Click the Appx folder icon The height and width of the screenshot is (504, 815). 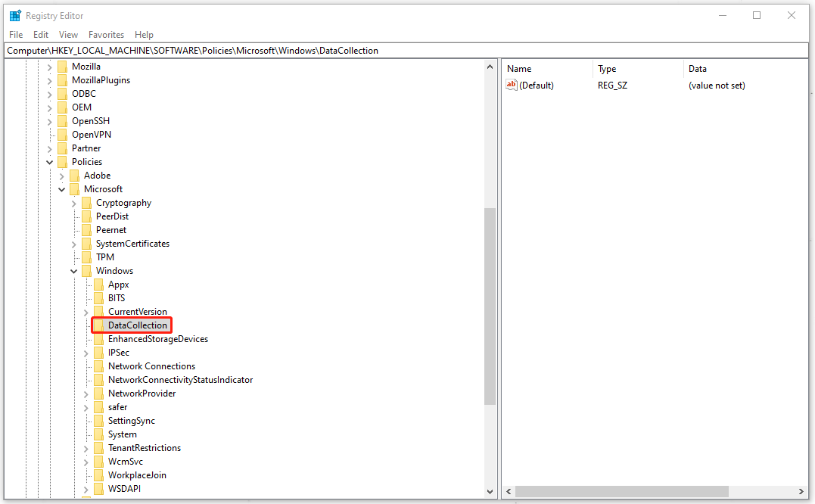pos(99,285)
